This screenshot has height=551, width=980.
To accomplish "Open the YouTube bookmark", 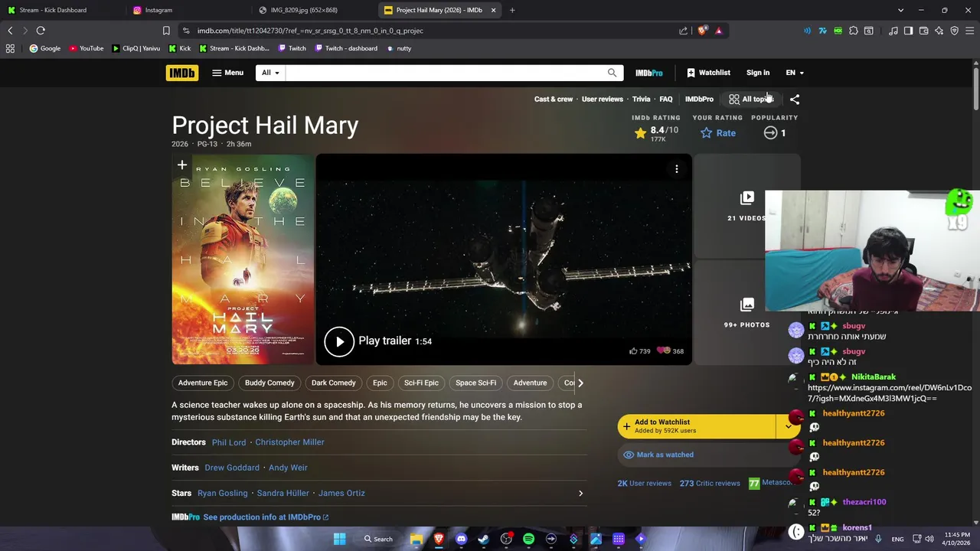I will (x=86, y=48).
